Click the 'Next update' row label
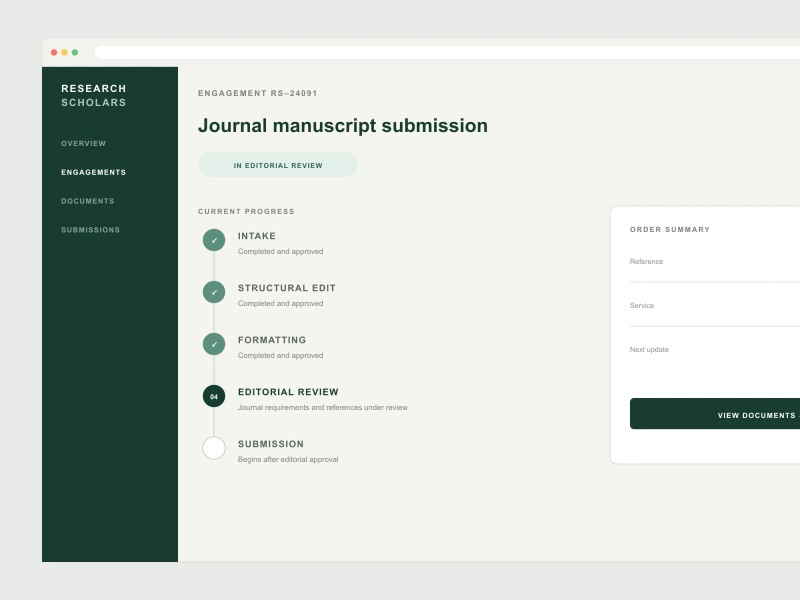Screen dimensions: 800x600 pos(649,349)
